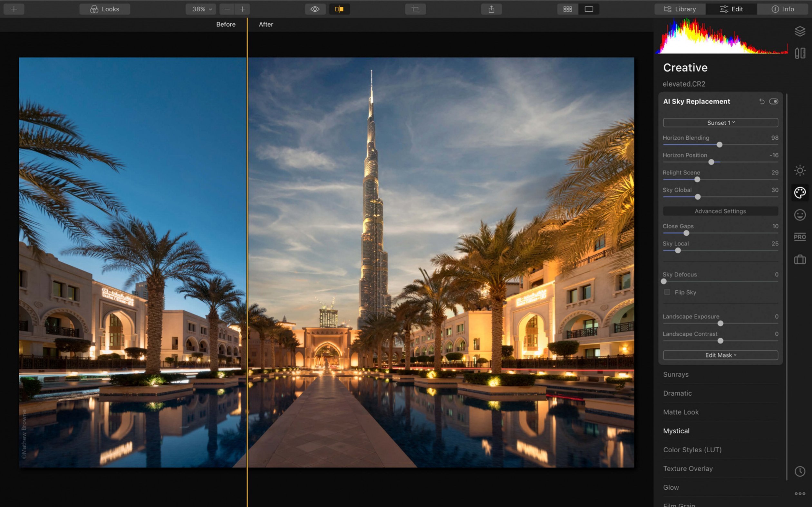Select the Dramatic creative option
Viewport: 812px width, 507px height.
point(677,393)
